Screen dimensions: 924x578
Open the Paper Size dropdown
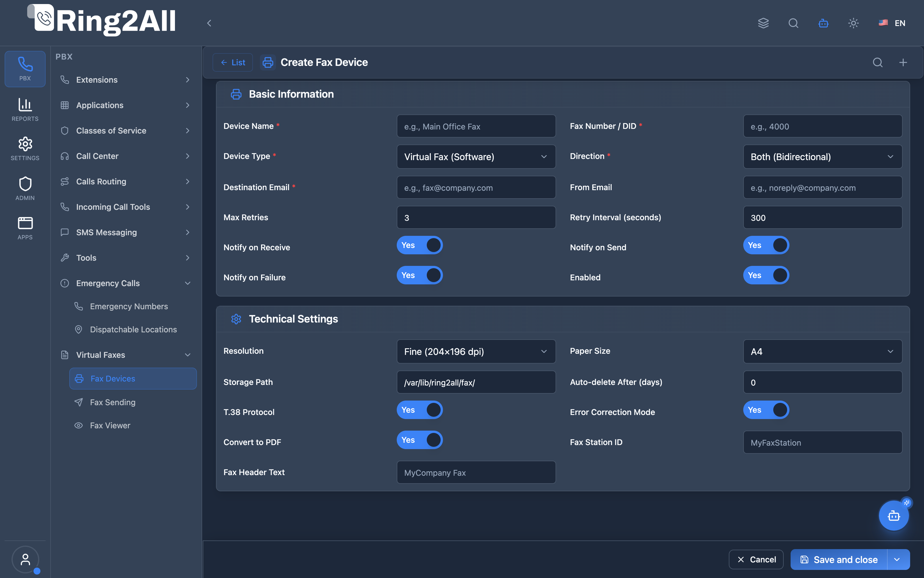[822, 351]
